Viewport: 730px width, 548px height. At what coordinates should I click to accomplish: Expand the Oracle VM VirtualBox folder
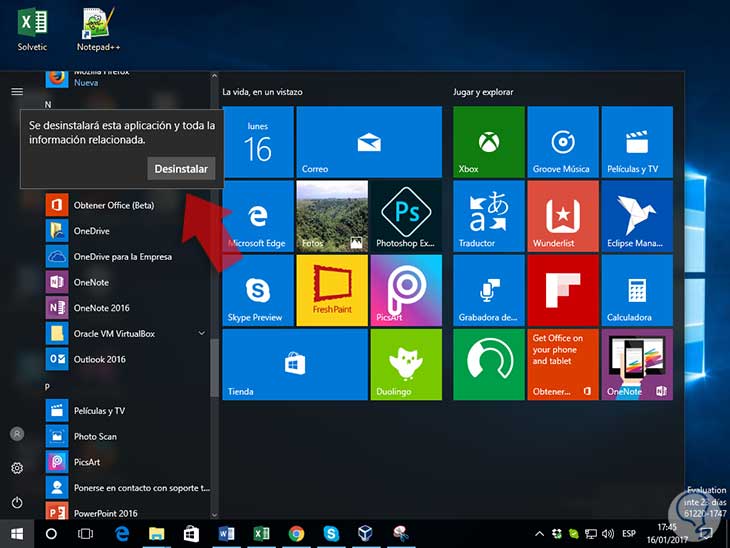pyautogui.click(x=202, y=333)
